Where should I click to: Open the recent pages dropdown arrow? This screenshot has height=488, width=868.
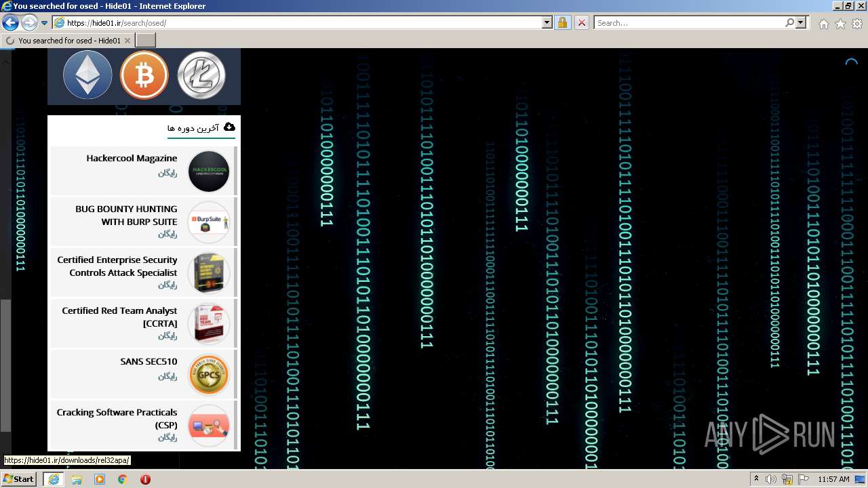(45, 22)
